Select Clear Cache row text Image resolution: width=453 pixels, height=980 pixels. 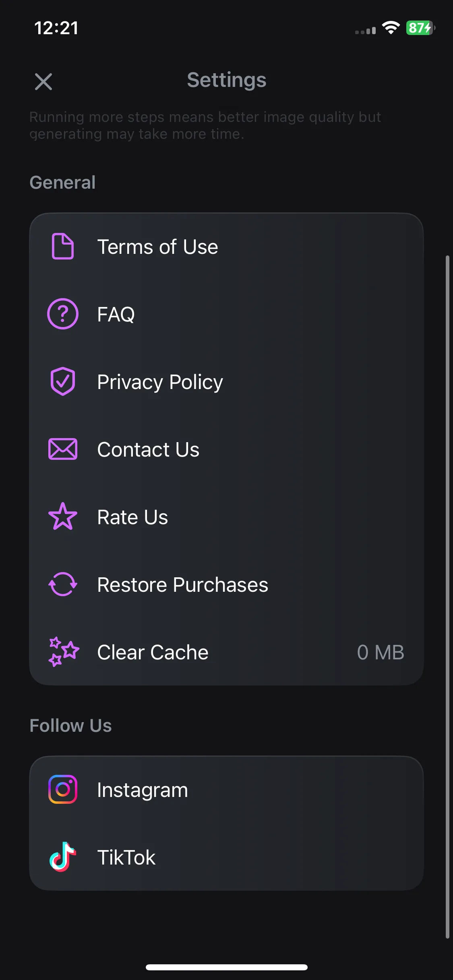coord(153,652)
